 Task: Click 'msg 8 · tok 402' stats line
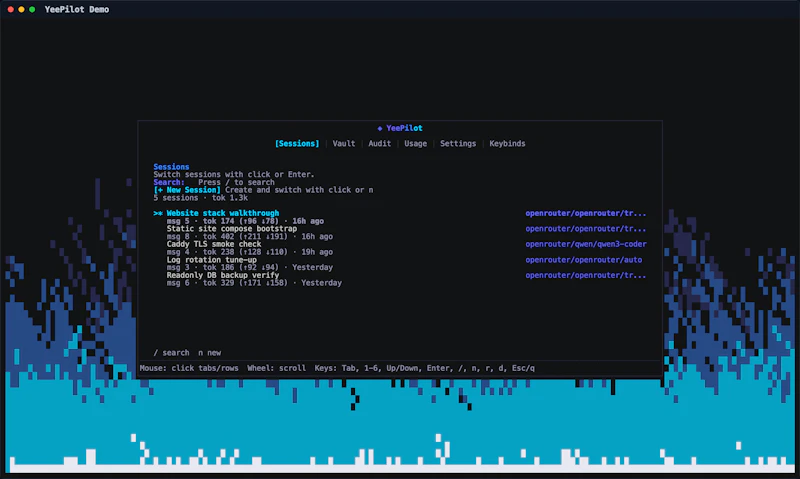click(x=249, y=236)
